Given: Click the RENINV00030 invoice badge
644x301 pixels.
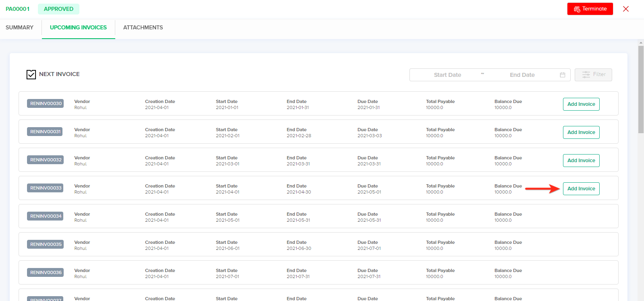Looking at the screenshot, I should [46, 103].
